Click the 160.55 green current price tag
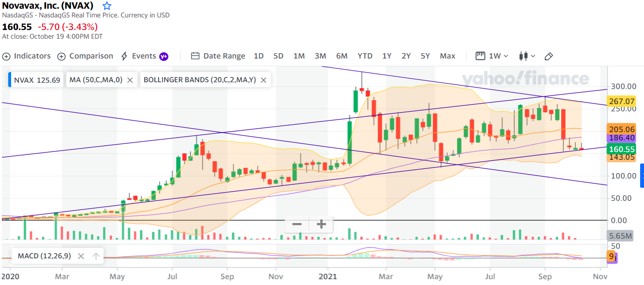Image resolution: width=644 pixels, height=285 pixels. pos(622,150)
